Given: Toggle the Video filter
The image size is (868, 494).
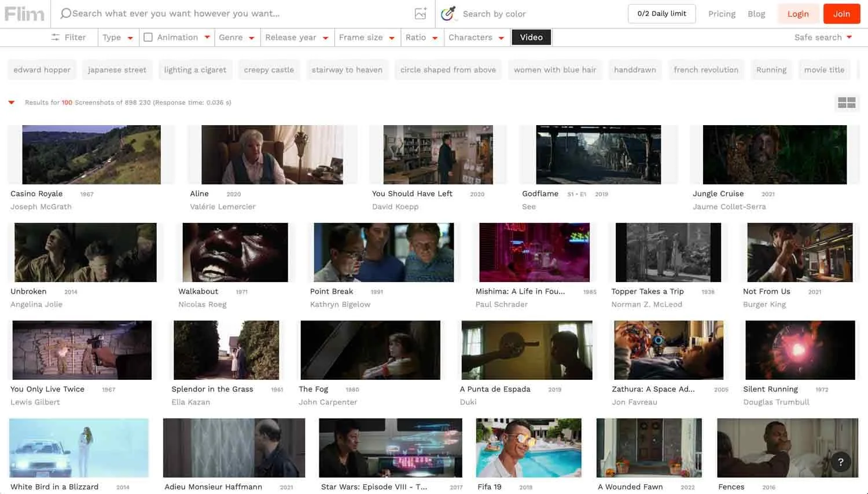Looking at the screenshot, I should point(531,37).
